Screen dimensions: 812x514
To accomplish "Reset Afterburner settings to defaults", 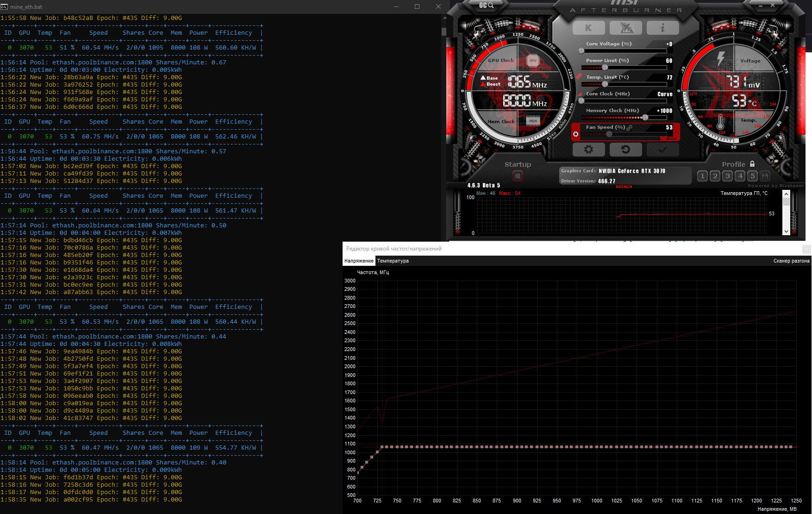I will (626, 150).
